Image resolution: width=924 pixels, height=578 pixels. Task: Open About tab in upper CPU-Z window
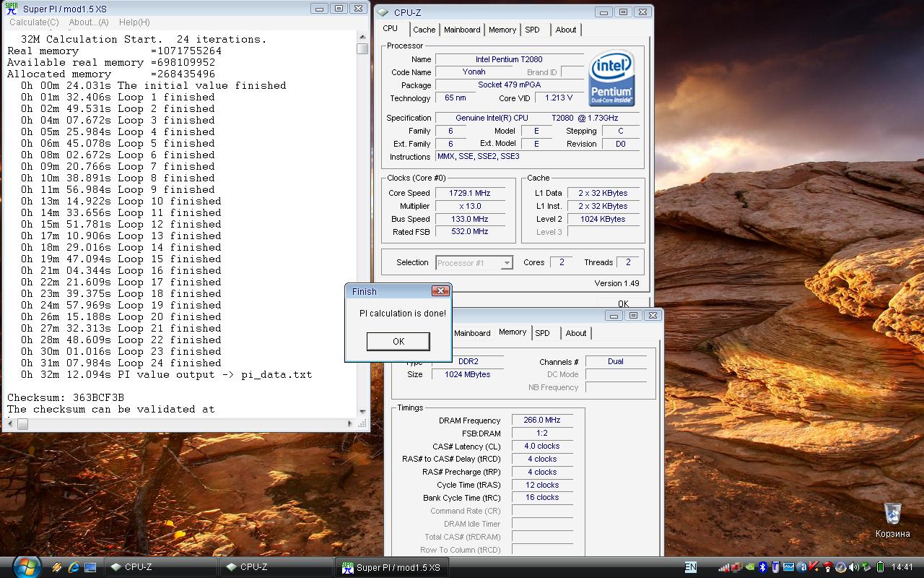pos(566,30)
